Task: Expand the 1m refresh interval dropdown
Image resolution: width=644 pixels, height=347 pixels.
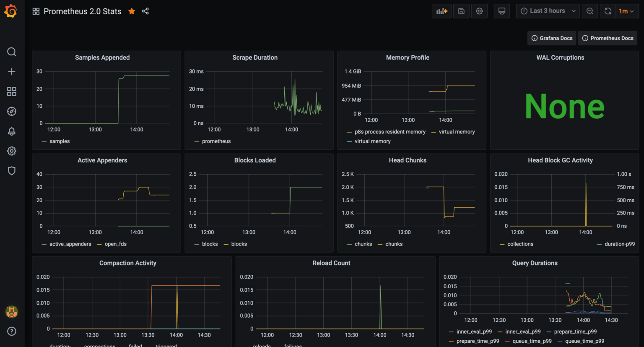Action: (626, 11)
